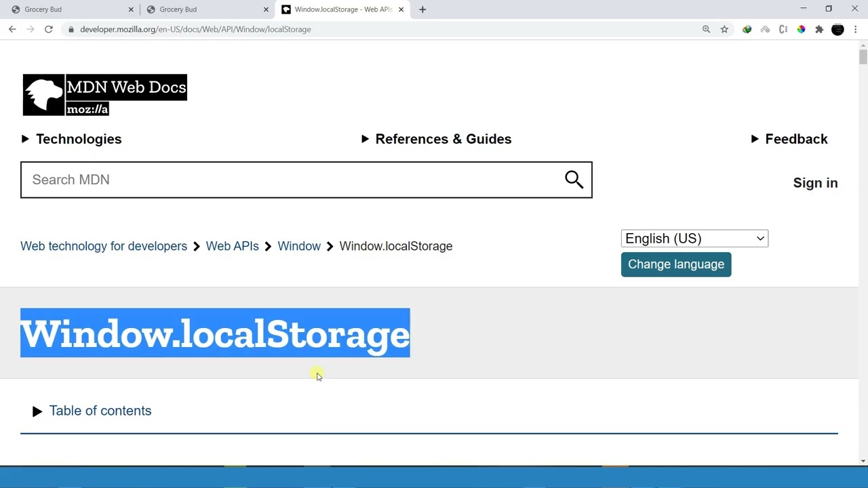Screen dimensions: 868x488
Task: Focus the Search MDN input field
Action: 292,180
